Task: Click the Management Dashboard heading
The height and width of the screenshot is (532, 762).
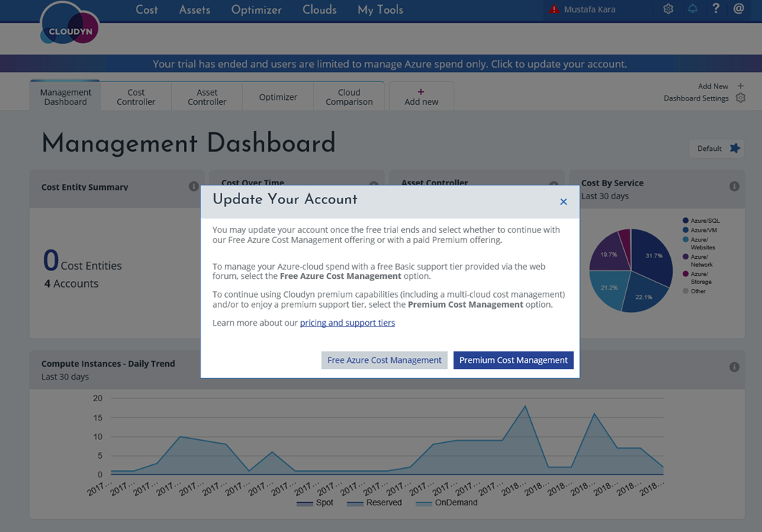Action: pyautogui.click(x=188, y=143)
